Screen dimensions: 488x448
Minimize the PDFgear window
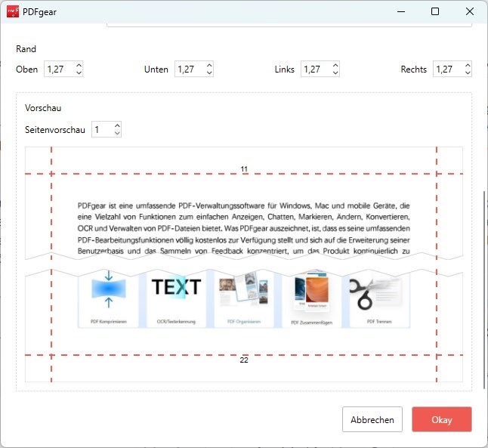click(401, 12)
